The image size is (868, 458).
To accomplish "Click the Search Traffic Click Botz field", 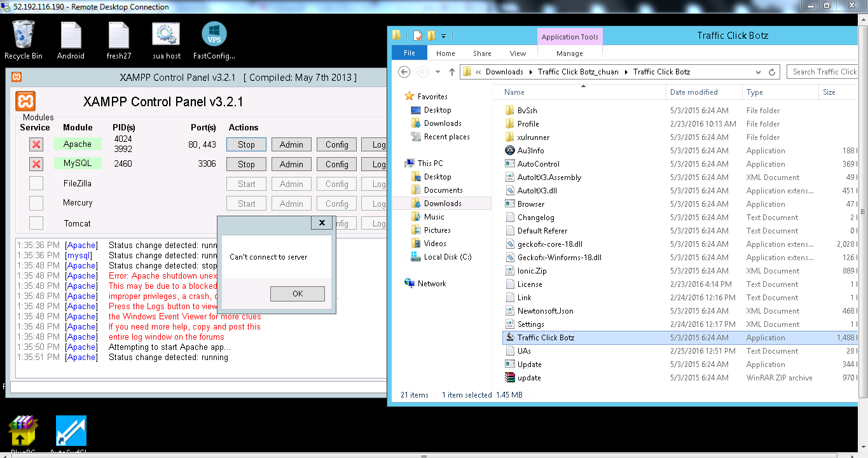I will (x=824, y=72).
